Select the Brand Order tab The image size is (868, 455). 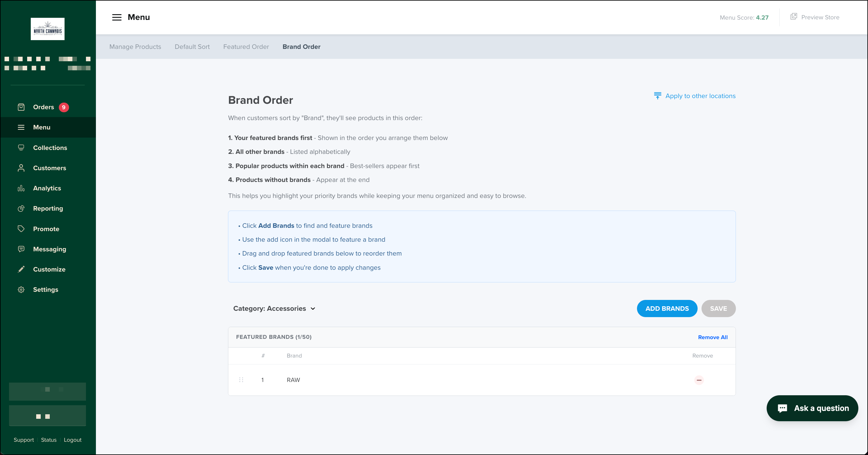(x=301, y=47)
